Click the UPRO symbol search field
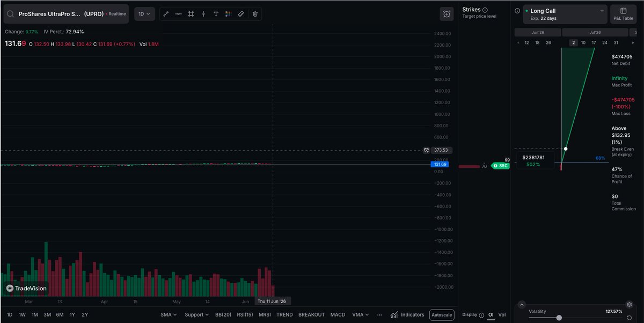 coord(66,14)
